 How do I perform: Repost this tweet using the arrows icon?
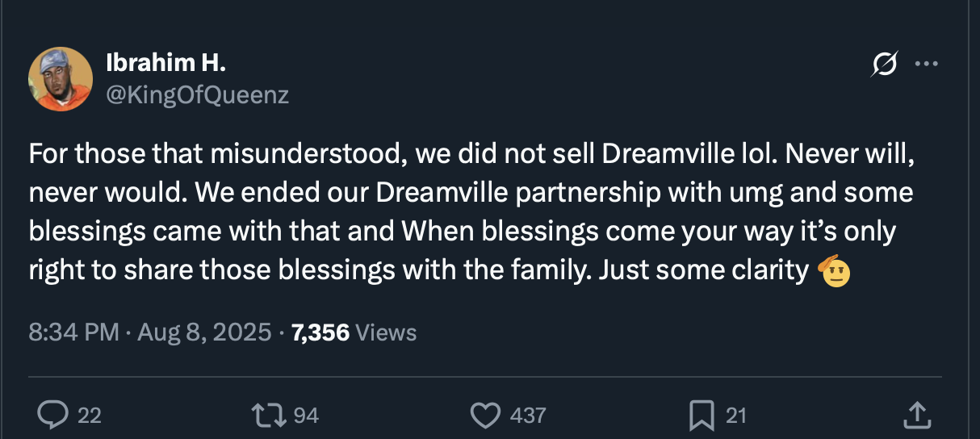269,416
